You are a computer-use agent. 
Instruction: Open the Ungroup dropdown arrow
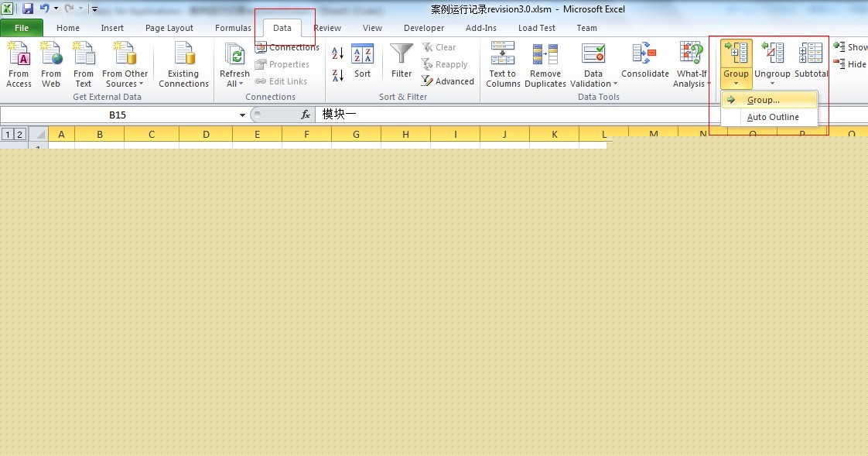[772, 84]
